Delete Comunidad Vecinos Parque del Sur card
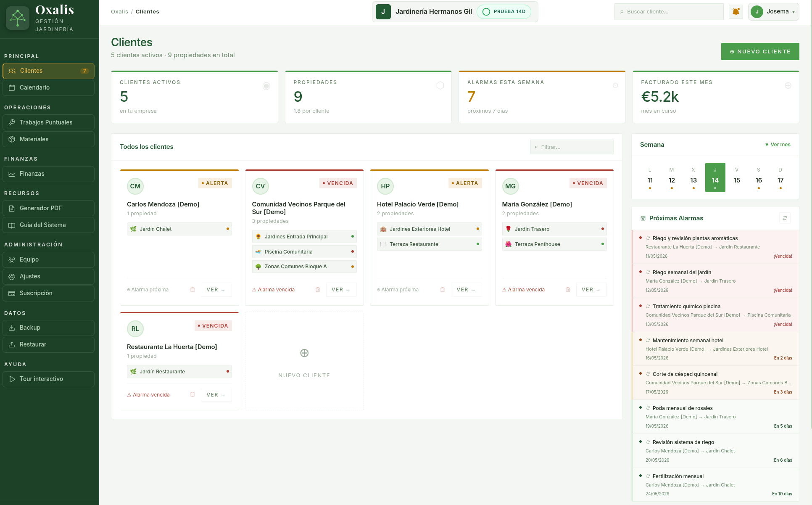The width and height of the screenshot is (812, 505). [x=318, y=290]
